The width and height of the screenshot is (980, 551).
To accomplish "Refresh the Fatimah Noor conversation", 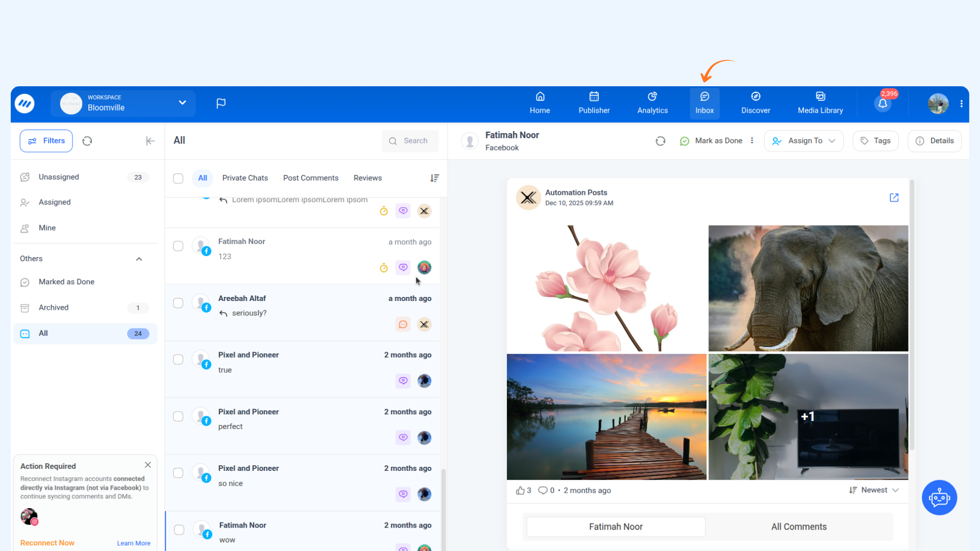I will click(660, 141).
